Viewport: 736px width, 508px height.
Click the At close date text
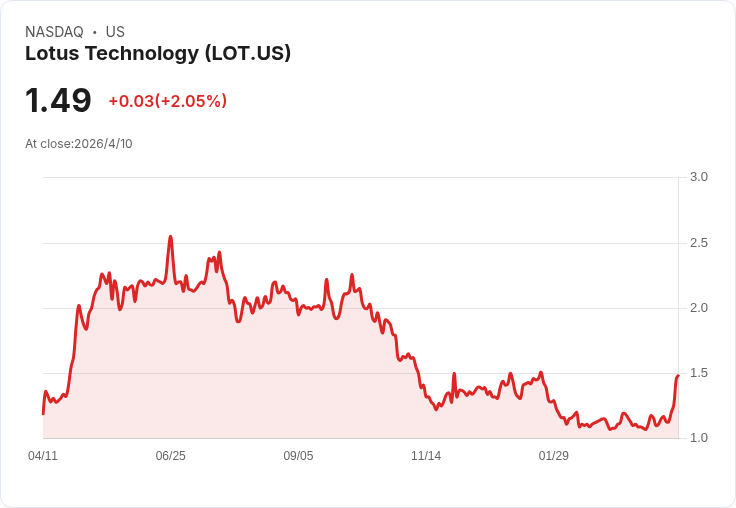tap(79, 144)
